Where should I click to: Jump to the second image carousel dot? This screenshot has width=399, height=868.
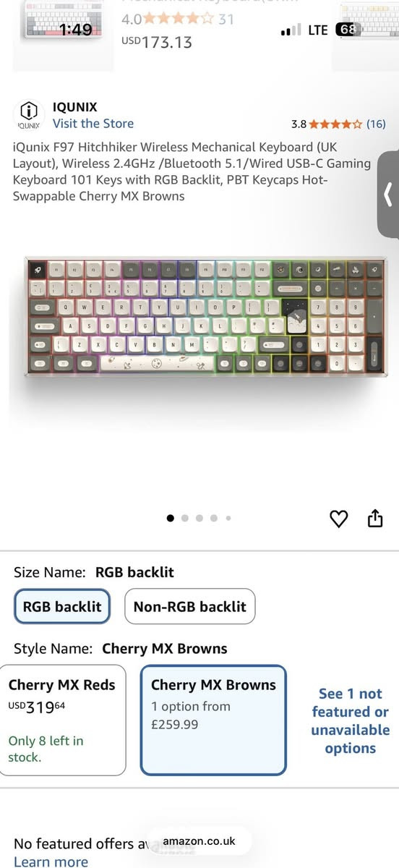(185, 518)
